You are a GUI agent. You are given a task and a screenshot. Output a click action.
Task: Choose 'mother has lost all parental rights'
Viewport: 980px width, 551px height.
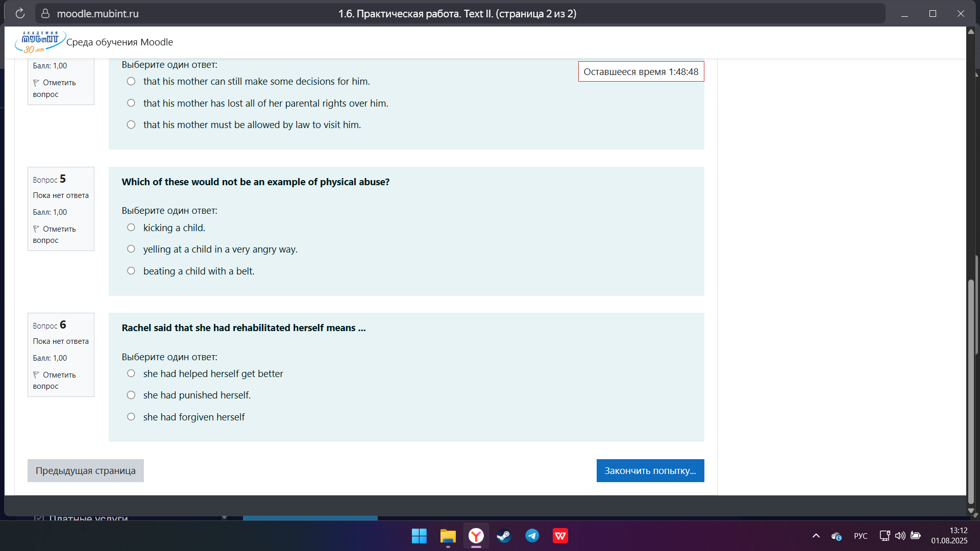(131, 103)
